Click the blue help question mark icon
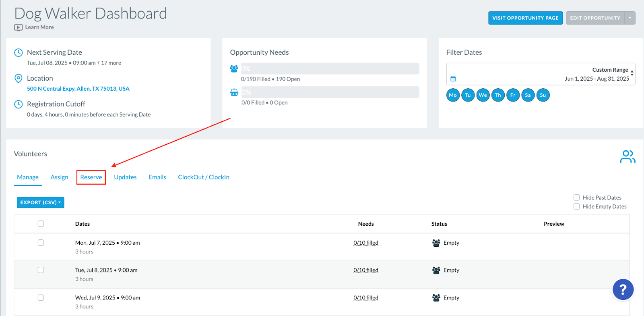This screenshot has width=644, height=316. (x=623, y=289)
